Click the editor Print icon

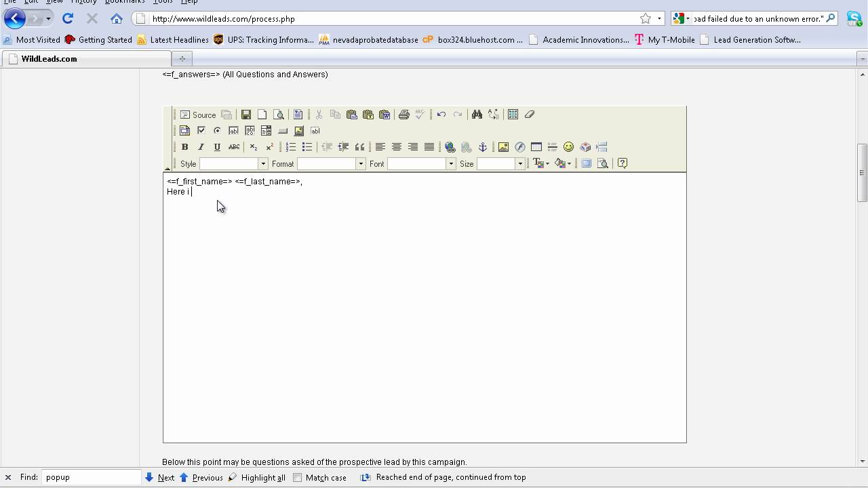pos(403,115)
